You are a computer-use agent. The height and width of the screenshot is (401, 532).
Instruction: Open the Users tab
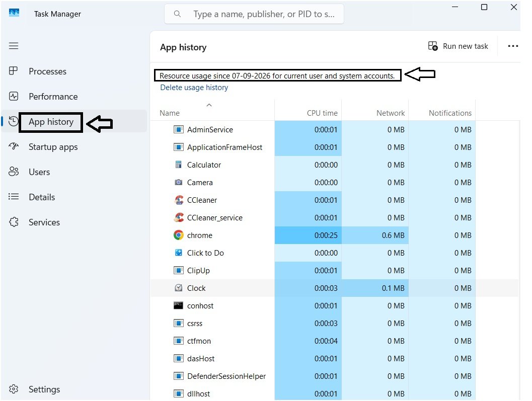tap(39, 172)
